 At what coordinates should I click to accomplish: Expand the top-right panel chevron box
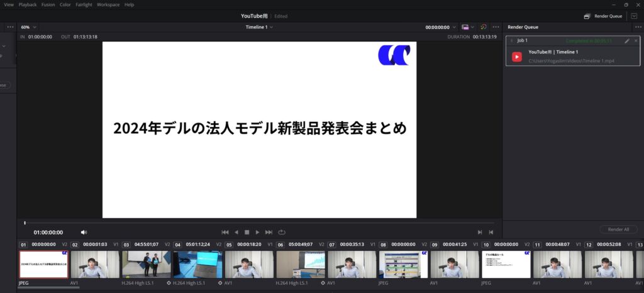pos(634,16)
